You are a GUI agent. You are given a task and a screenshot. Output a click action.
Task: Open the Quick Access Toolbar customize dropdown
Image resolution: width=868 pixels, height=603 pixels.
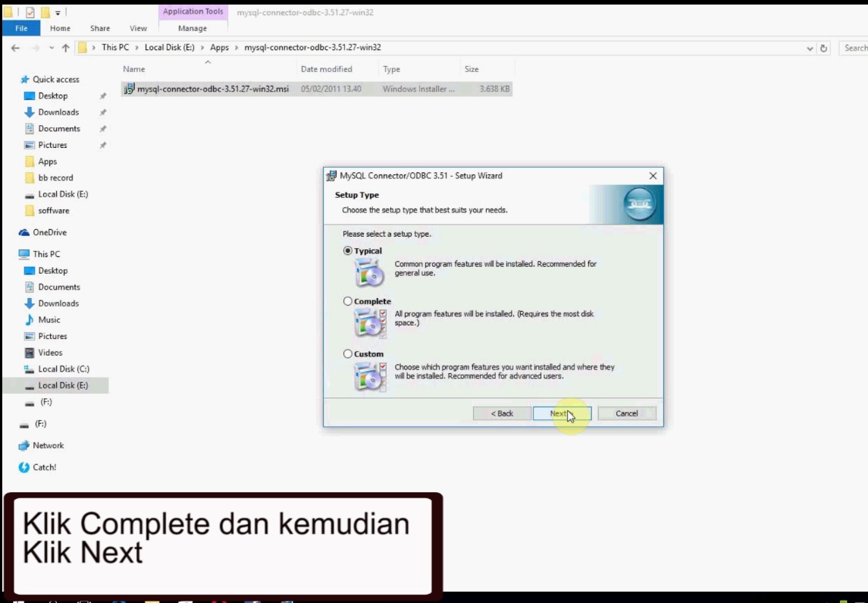click(x=57, y=12)
